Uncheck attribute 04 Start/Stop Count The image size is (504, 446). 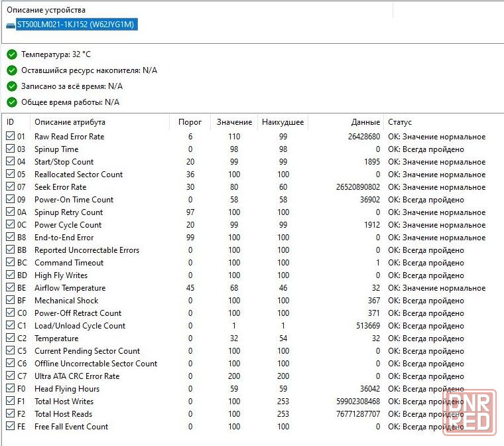(11, 161)
